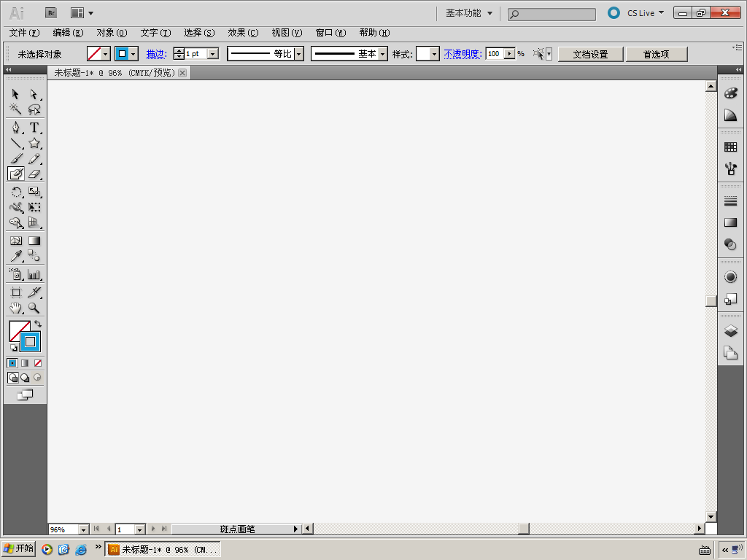747x560 pixels.
Task: Select the Line Segment tool
Action: [x=16, y=144]
